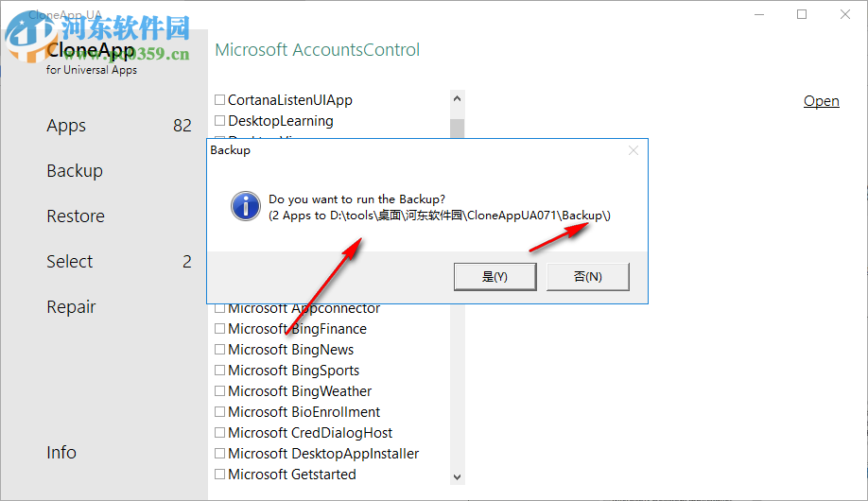Click the 'Do you want to run the Backup?' text

pos(357,199)
